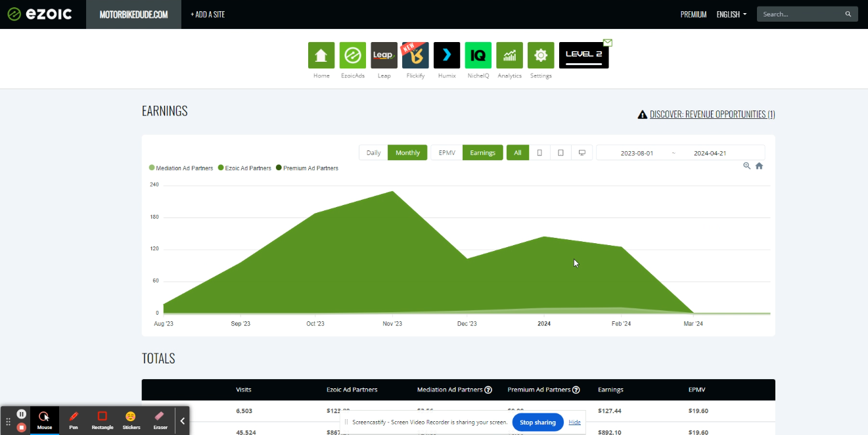Open the Flickify app icon
This screenshot has height=435, width=868.
[415, 55]
